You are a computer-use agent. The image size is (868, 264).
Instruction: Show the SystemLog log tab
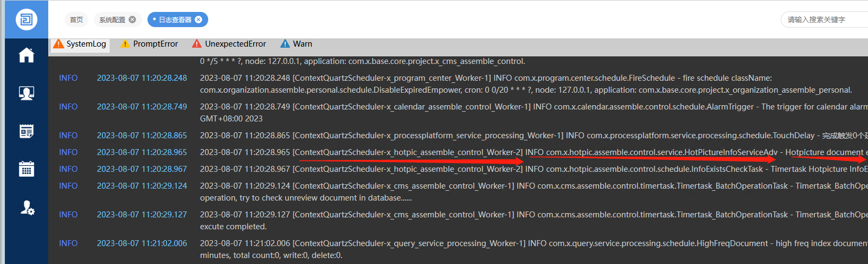[x=80, y=44]
